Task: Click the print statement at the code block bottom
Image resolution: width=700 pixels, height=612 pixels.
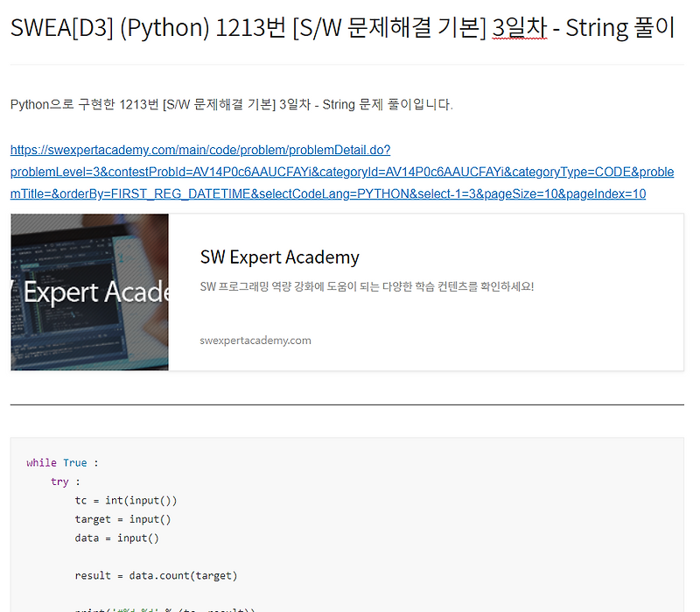Action: [149, 607]
